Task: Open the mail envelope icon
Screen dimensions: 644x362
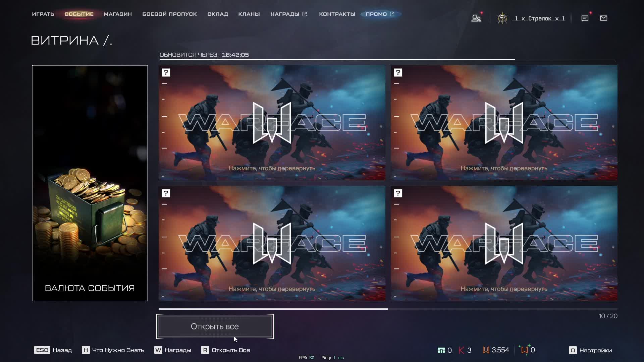Action: pyautogui.click(x=603, y=18)
